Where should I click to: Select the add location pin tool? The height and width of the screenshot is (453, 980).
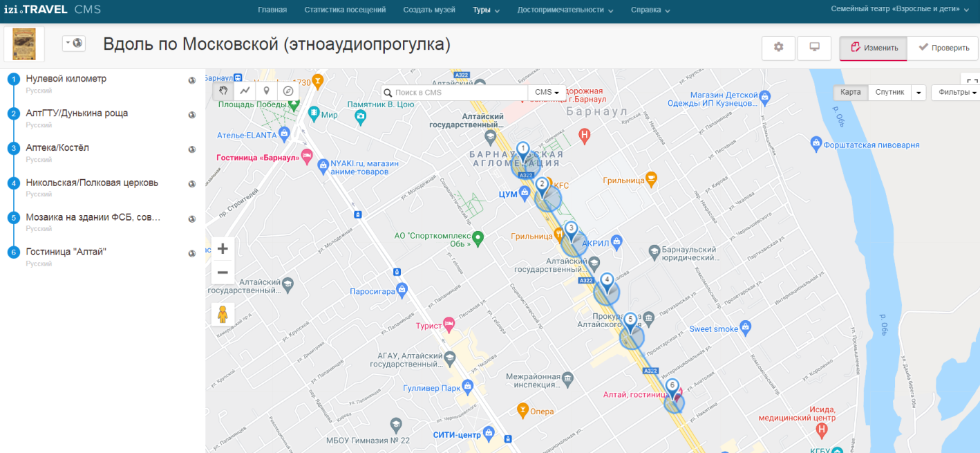pyautogui.click(x=267, y=91)
